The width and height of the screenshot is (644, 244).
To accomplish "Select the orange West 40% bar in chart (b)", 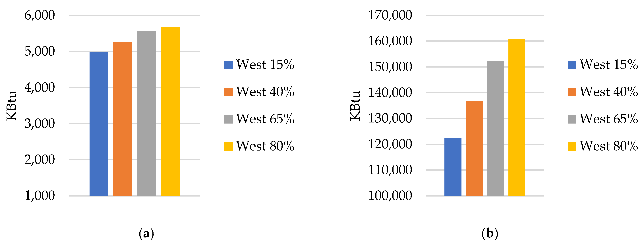I will (x=474, y=148).
